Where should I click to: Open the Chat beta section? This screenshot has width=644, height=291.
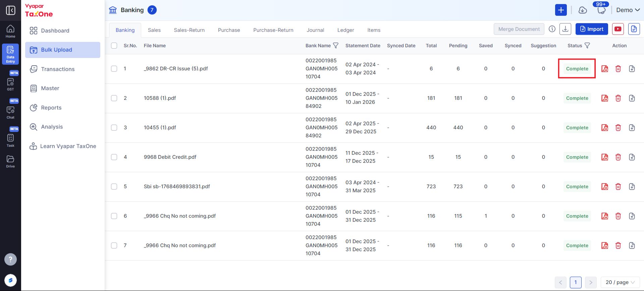click(10, 110)
